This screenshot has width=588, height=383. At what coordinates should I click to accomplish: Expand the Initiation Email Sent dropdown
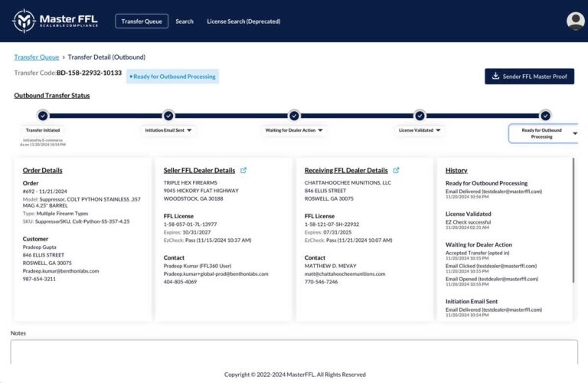point(189,130)
